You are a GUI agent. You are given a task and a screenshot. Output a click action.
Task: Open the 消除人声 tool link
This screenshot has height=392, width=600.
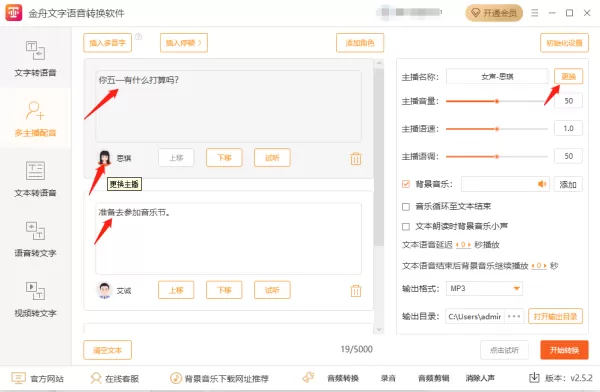480,379
